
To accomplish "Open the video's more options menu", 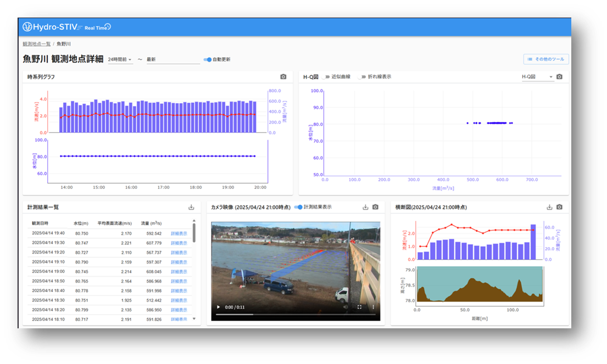I will [x=373, y=307].
